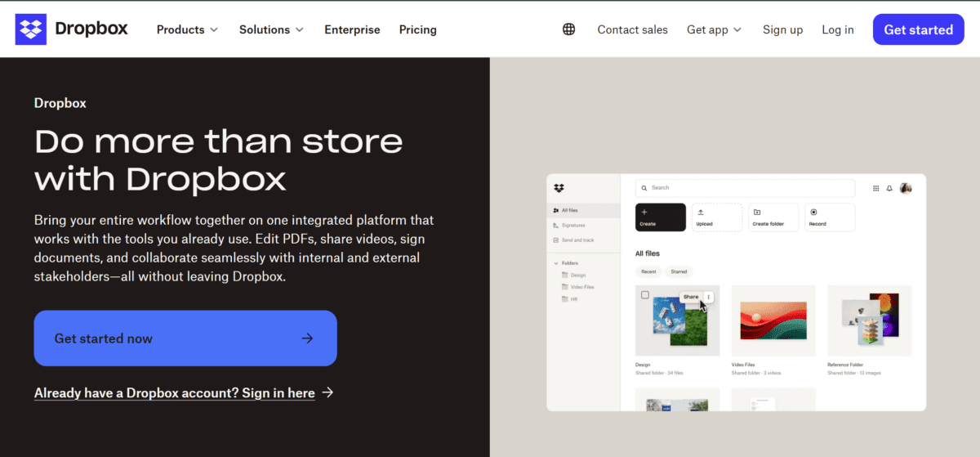Click the Design folder icon in sidebar
Screen dimensions: 980x457
[x=564, y=276]
